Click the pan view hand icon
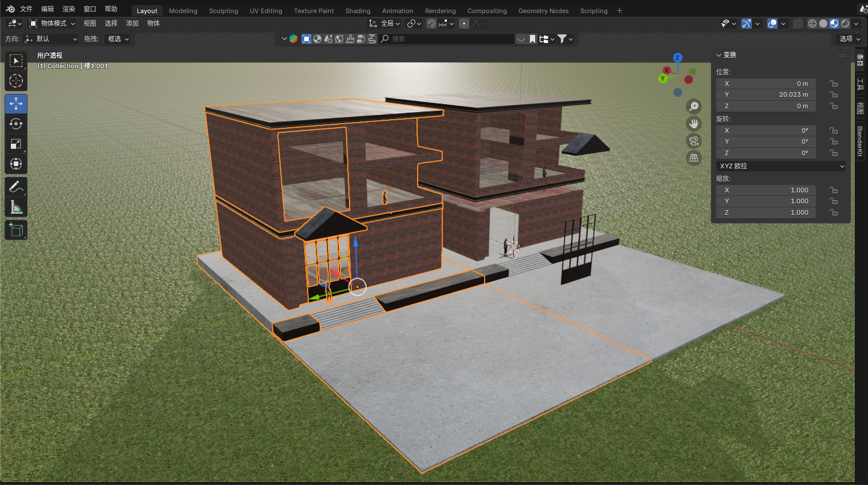Screen dimensions: 868x485 pyautogui.click(x=694, y=124)
